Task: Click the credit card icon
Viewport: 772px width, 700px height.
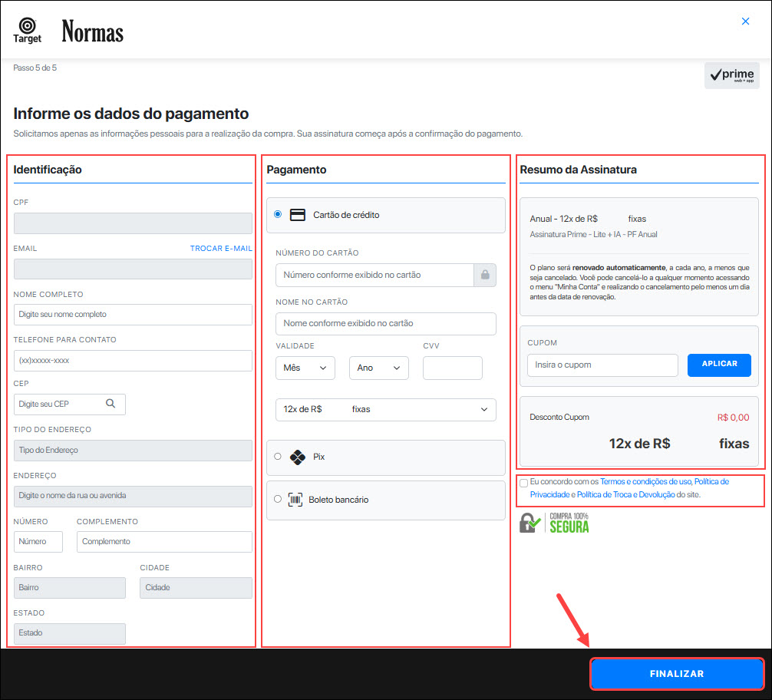Action: tap(298, 215)
